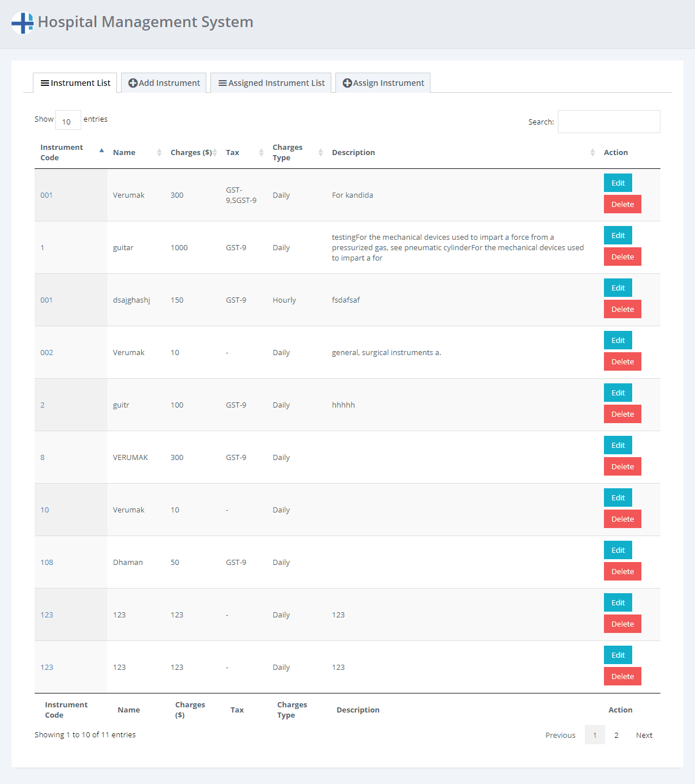Viewport: 695px width, 784px height.
Task: Sort table by Instrument Code arrow
Action: point(101,151)
